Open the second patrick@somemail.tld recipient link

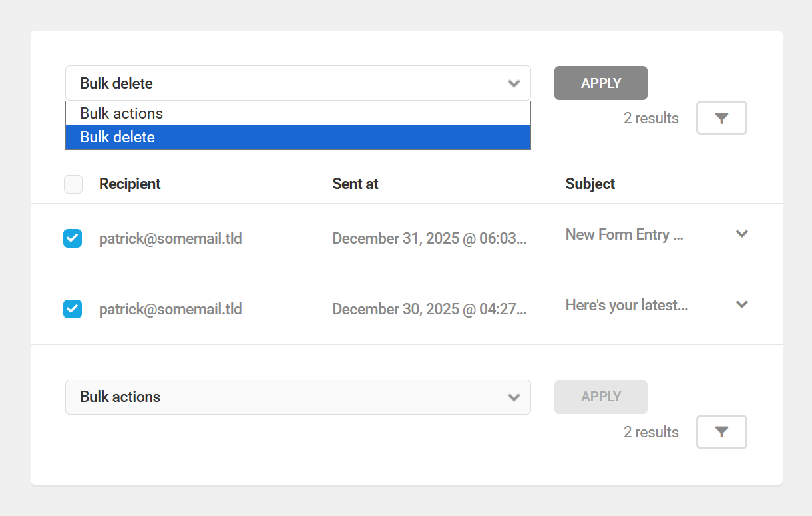coord(170,308)
